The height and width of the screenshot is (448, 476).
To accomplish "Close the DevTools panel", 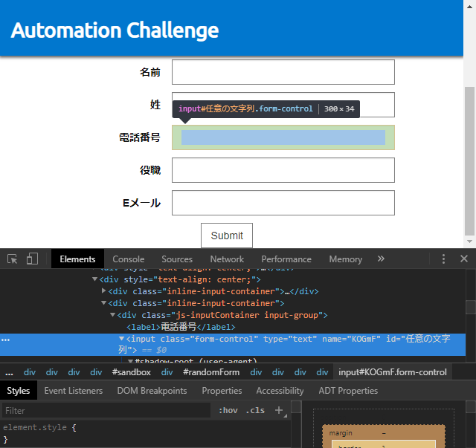I will click(x=464, y=259).
